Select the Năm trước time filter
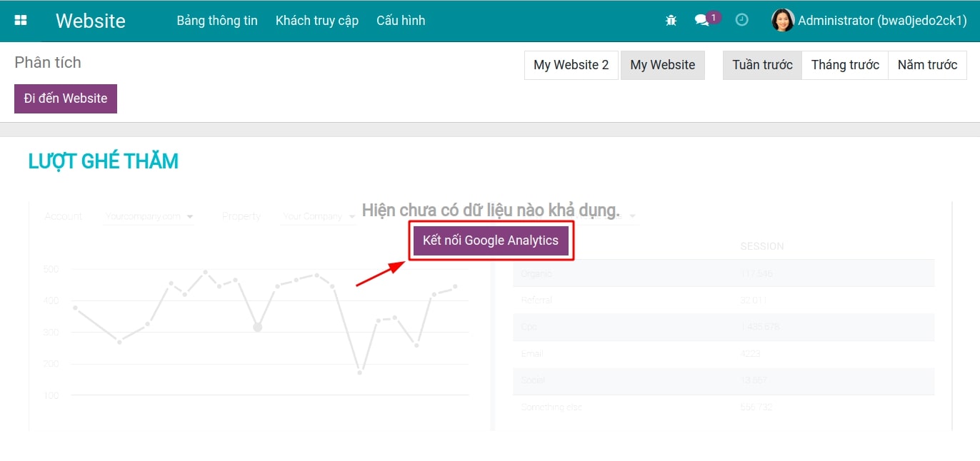The width and height of the screenshot is (980, 461). [927, 65]
